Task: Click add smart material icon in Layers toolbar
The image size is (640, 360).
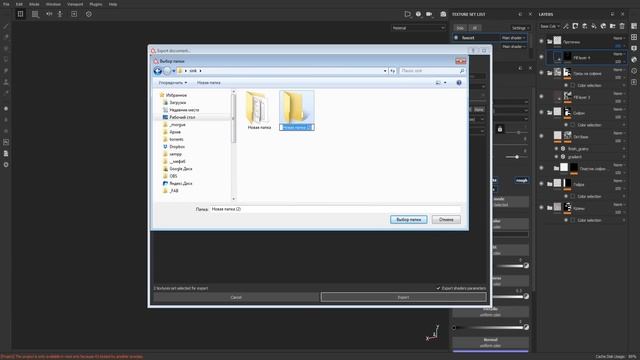Action: [603, 27]
